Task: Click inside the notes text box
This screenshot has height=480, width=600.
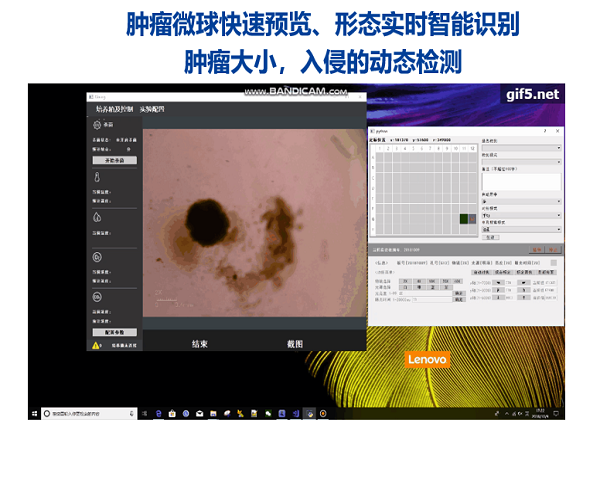Action: pos(521,181)
